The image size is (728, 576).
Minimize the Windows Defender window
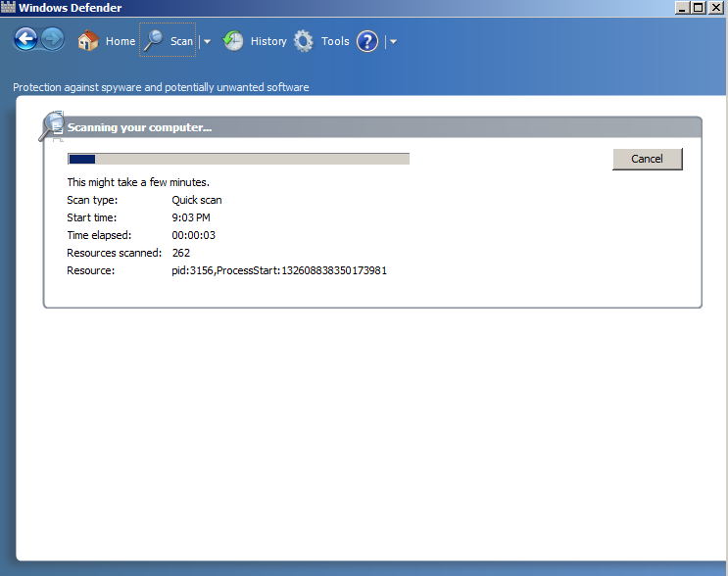coord(682,8)
